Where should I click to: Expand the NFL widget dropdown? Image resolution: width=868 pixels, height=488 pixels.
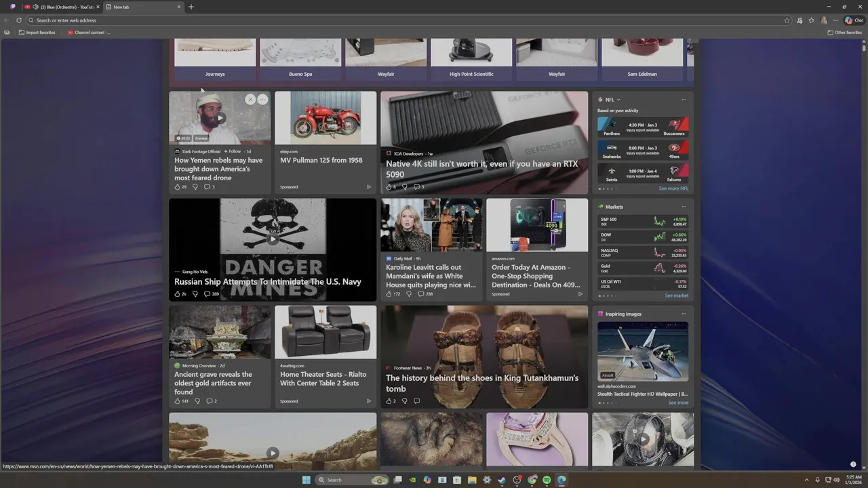(x=618, y=100)
